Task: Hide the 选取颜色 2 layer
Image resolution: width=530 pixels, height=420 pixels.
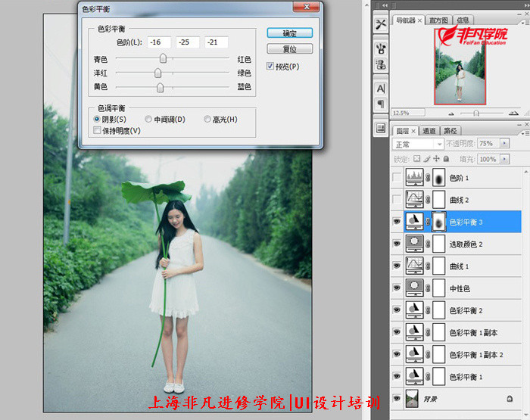Action: pyautogui.click(x=397, y=244)
